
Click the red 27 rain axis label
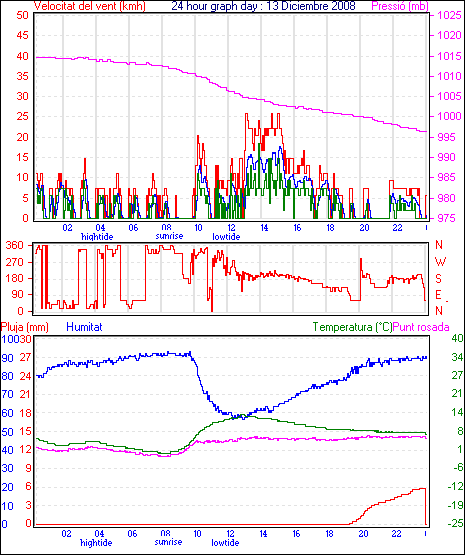(x=25, y=357)
